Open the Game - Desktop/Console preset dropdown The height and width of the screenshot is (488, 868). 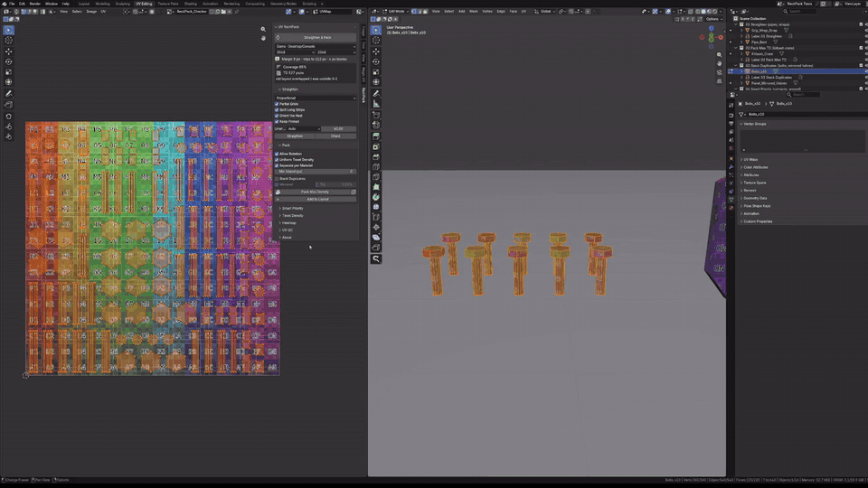pyautogui.click(x=316, y=46)
